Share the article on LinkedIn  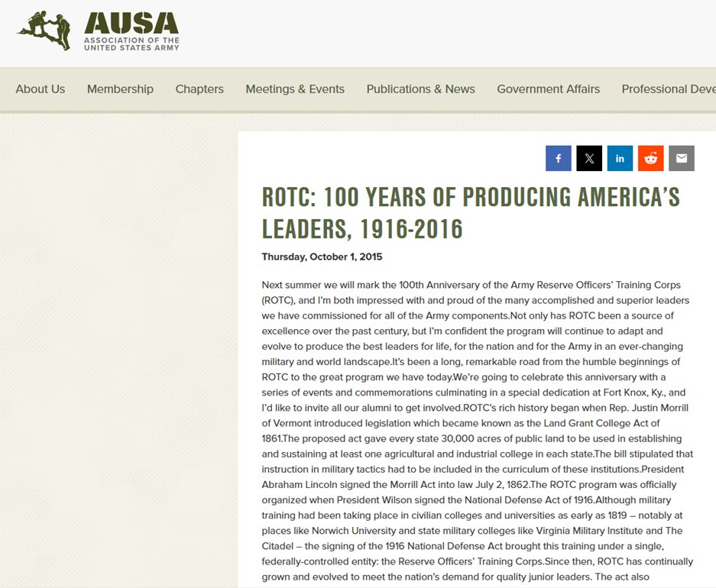click(x=620, y=158)
